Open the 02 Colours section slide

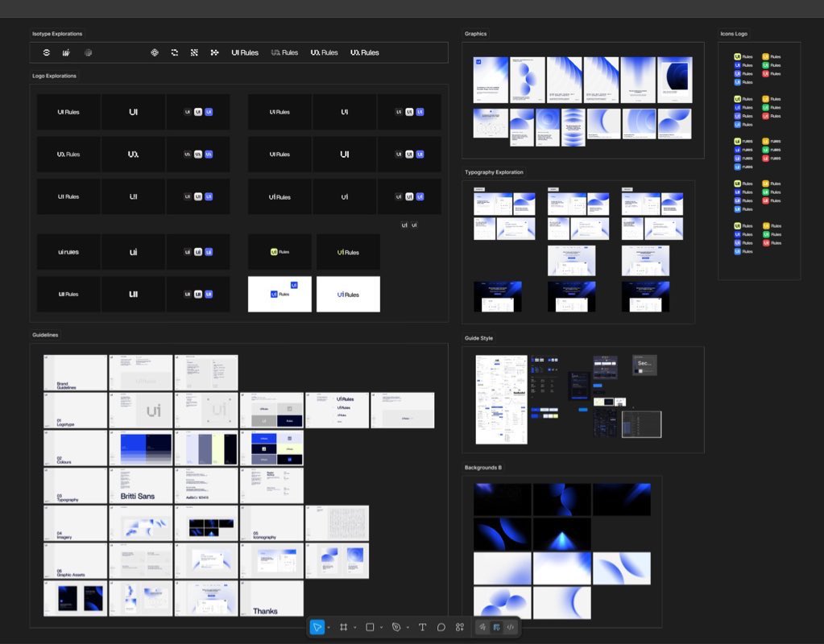[75, 448]
